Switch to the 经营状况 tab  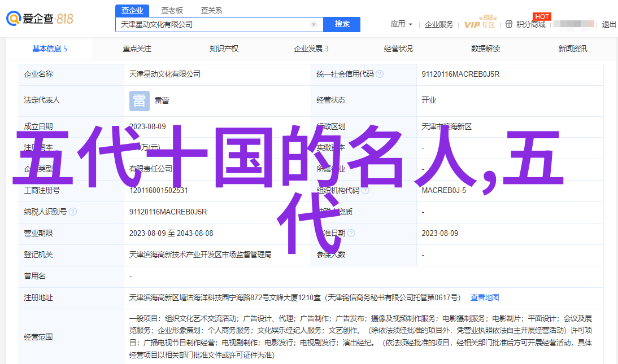pos(398,49)
